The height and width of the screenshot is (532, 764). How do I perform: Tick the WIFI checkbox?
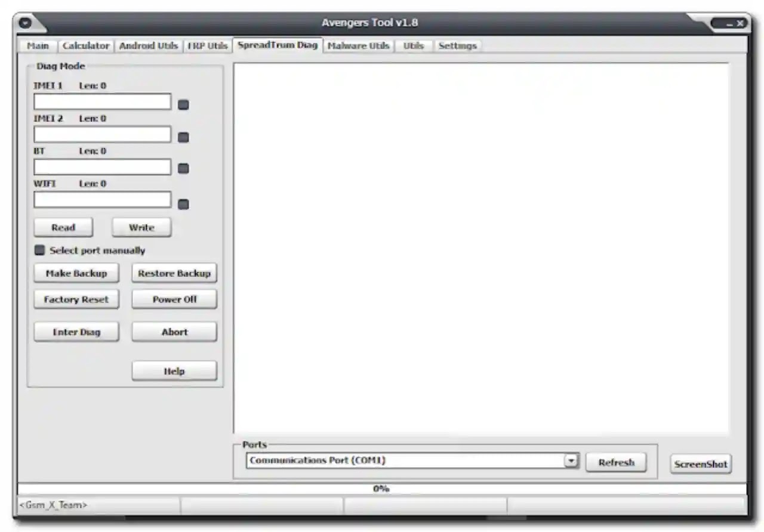click(x=184, y=205)
